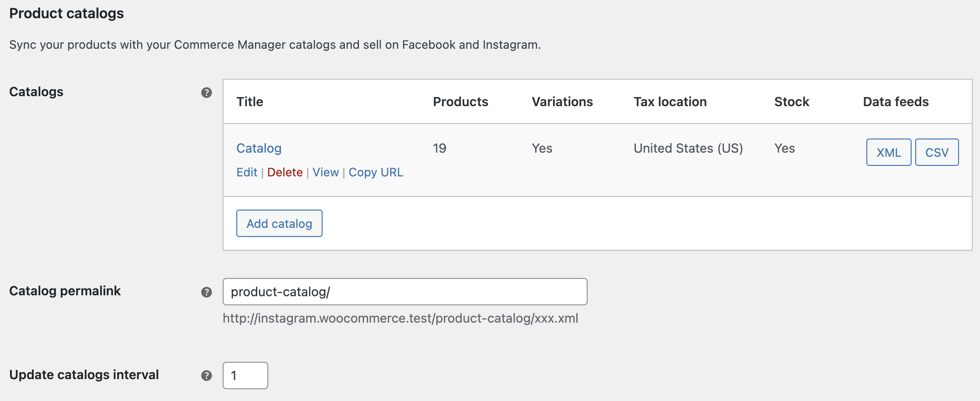The height and width of the screenshot is (401, 980).
Task: Click the Products column header
Action: 460,102
